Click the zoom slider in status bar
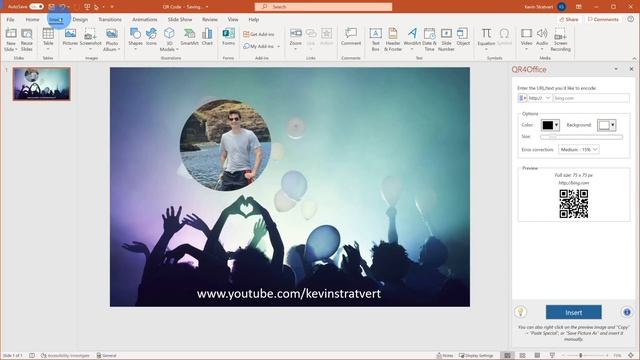This screenshot has width=640, height=360. [x=580, y=356]
